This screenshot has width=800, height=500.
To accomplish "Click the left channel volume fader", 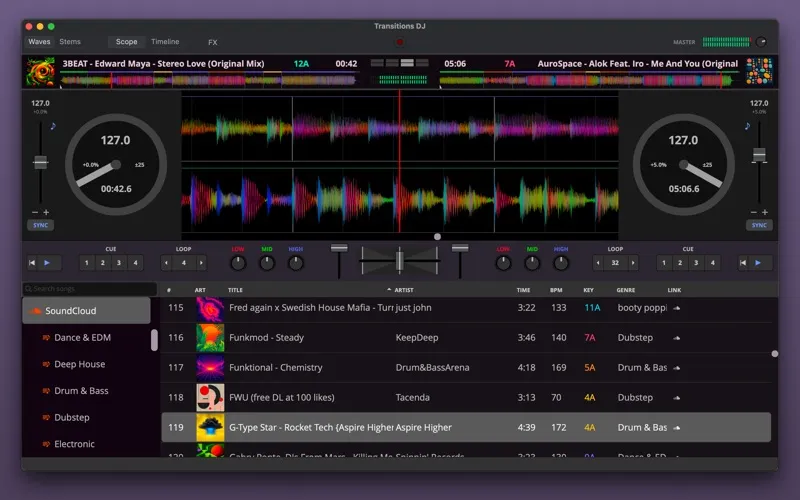I will [x=339, y=248].
